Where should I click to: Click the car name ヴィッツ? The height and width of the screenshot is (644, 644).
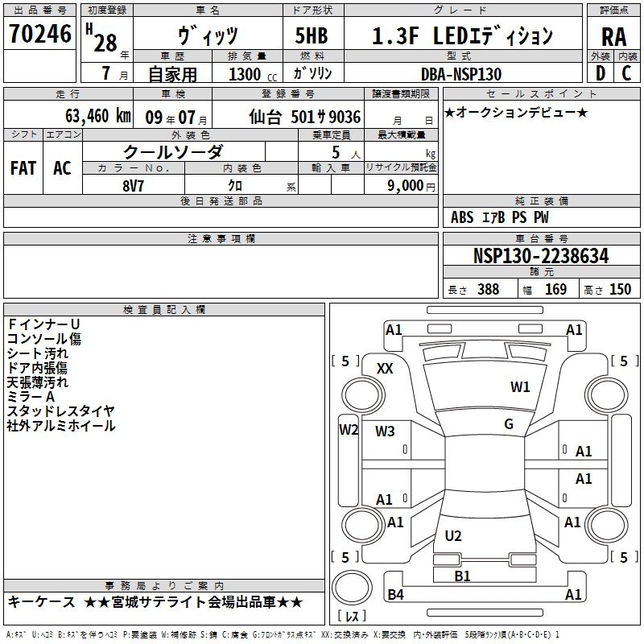click(x=206, y=35)
